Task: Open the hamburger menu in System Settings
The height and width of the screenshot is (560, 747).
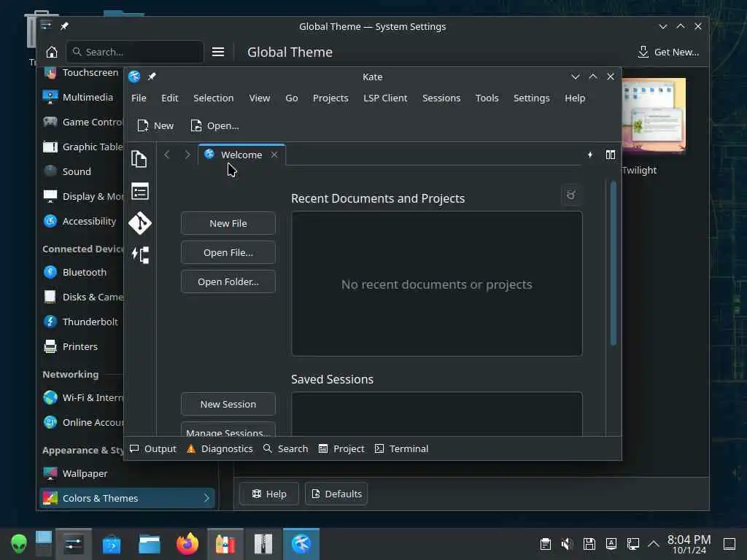Action: tap(217, 52)
